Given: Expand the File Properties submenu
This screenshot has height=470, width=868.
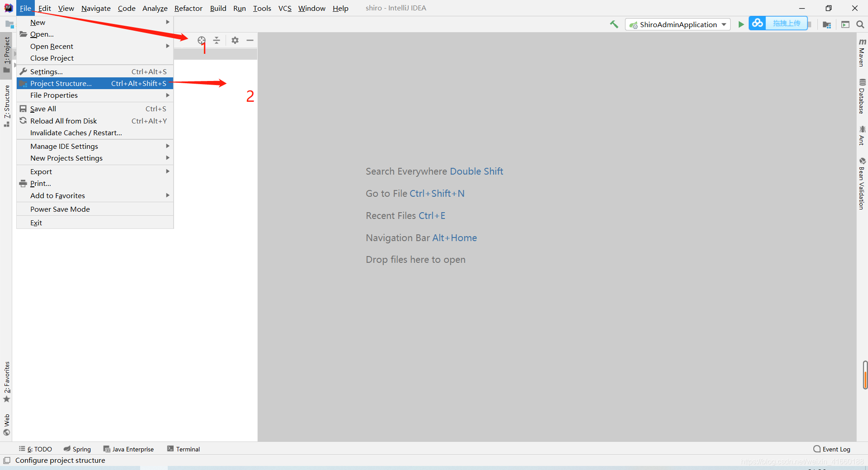Looking at the screenshot, I should [95, 95].
